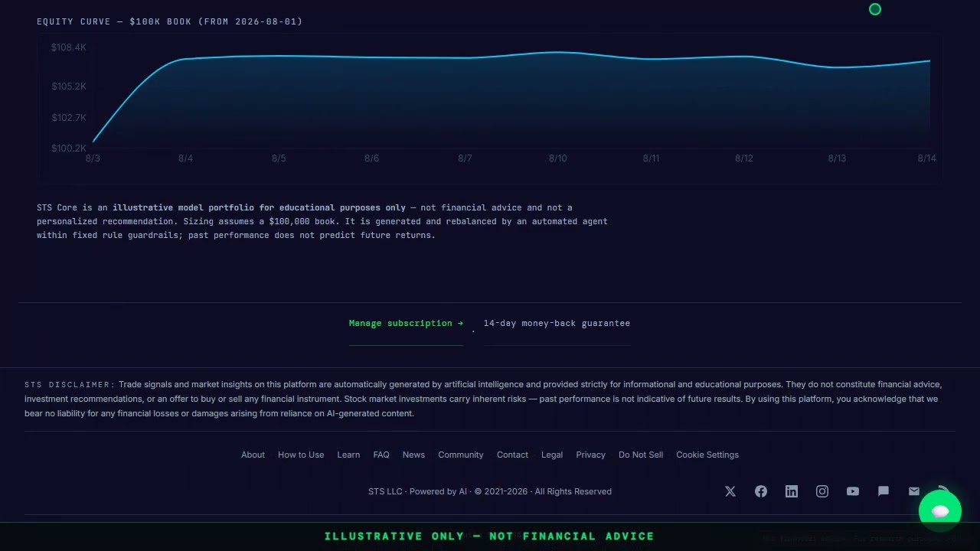
Task: Click Manage subscription link
Action: tap(406, 323)
